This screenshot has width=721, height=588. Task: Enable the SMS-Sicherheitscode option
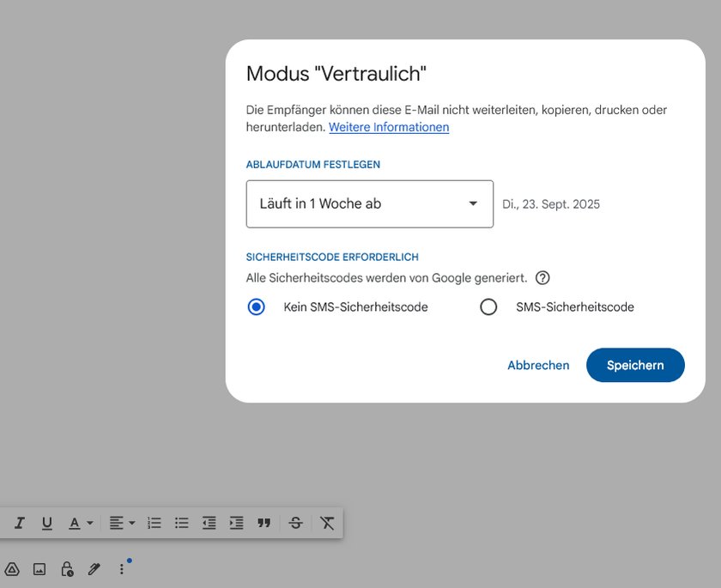point(488,306)
